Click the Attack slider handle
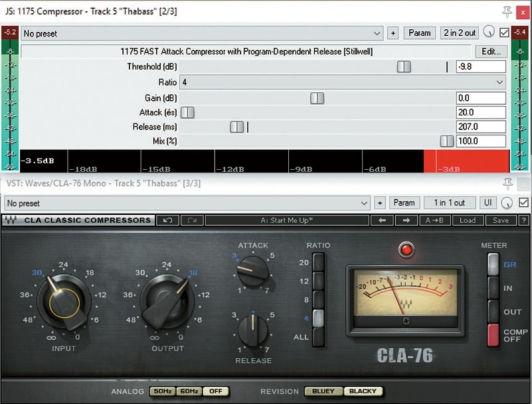Image resolution: width=532 pixels, height=404 pixels. pos(187,113)
